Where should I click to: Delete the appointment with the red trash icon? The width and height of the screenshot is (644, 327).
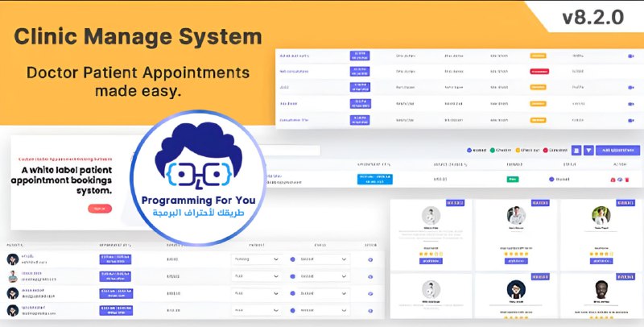point(627,180)
